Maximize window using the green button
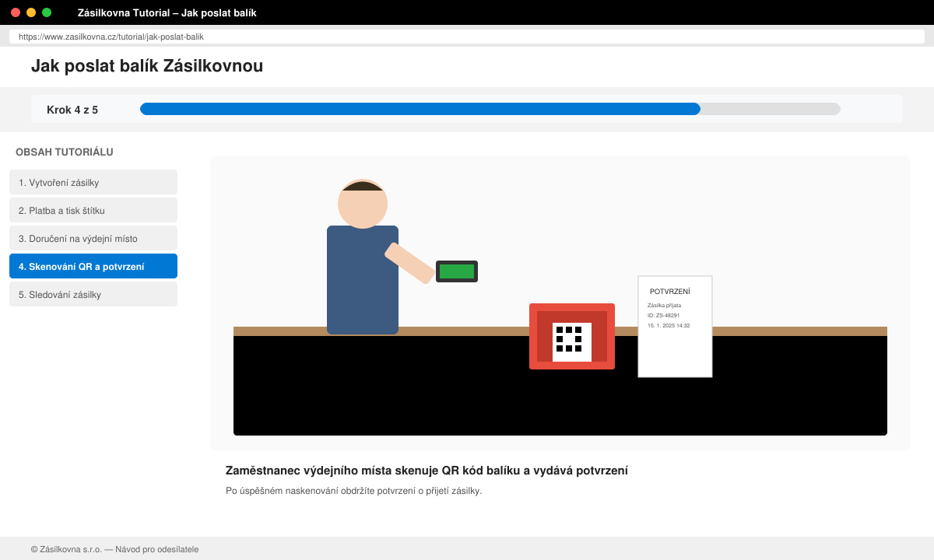The image size is (934, 560). click(x=47, y=12)
